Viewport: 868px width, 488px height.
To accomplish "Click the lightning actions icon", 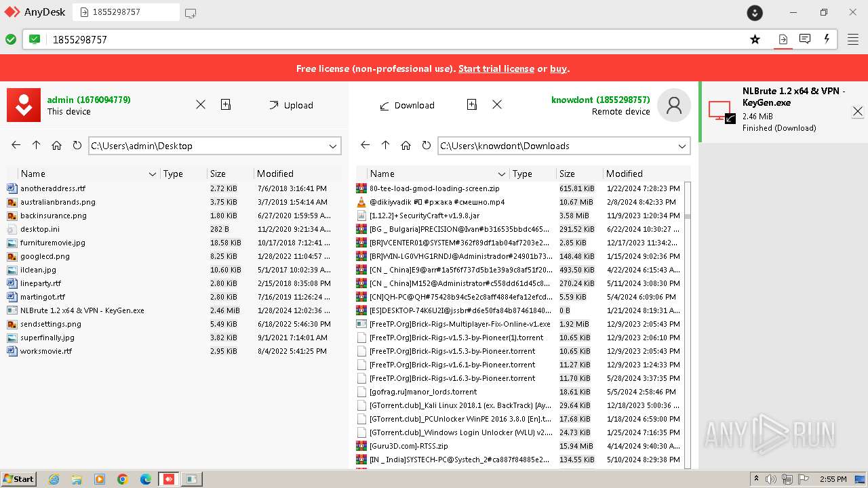I will [827, 39].
